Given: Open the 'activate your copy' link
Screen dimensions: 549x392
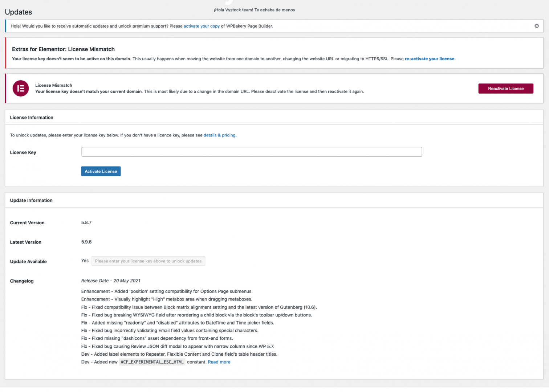Looking at the screenshot, I should tap(202, 26).
